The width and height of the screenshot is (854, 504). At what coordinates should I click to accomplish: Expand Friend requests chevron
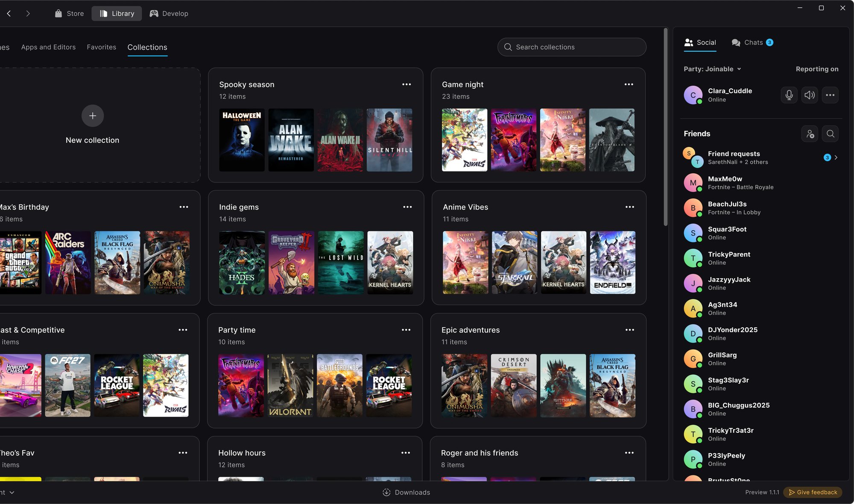(836, 157)
